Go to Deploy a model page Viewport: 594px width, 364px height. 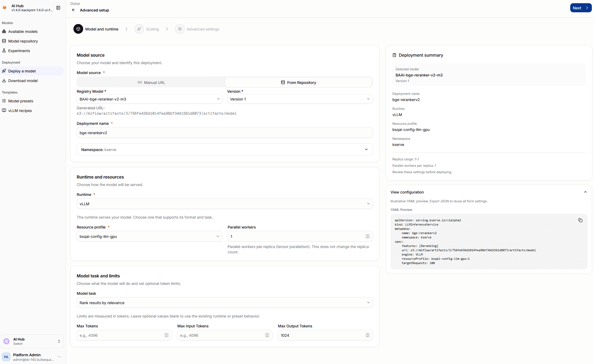point(32,71)
